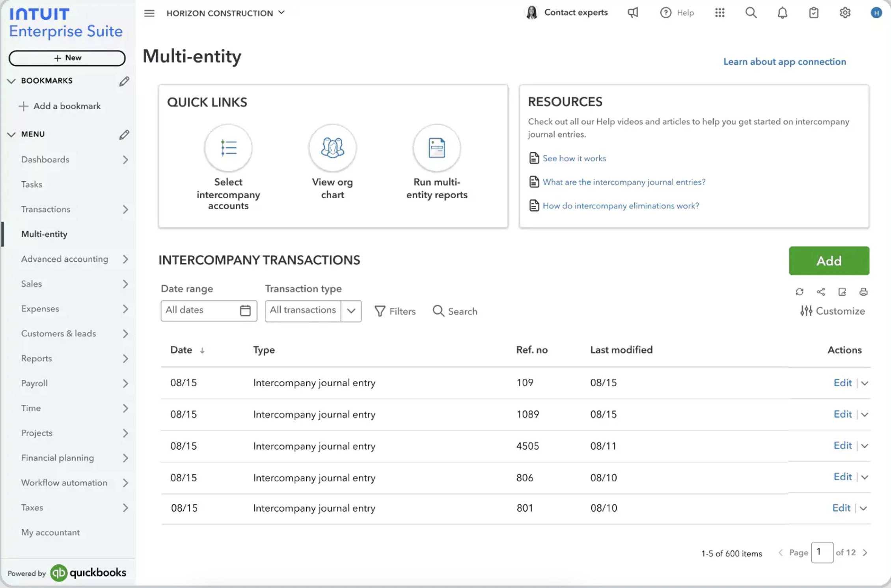Select Multi-entity in the sidebar menu
The height and width of the screenshot is (588, 891).
(x=45, y=234)
